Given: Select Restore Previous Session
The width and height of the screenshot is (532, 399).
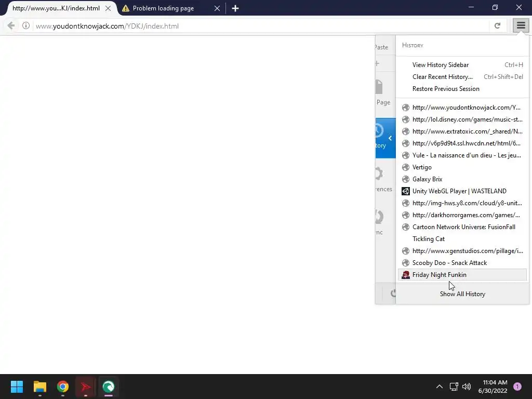Looking at the screenshot, I should tap(462, 88).
